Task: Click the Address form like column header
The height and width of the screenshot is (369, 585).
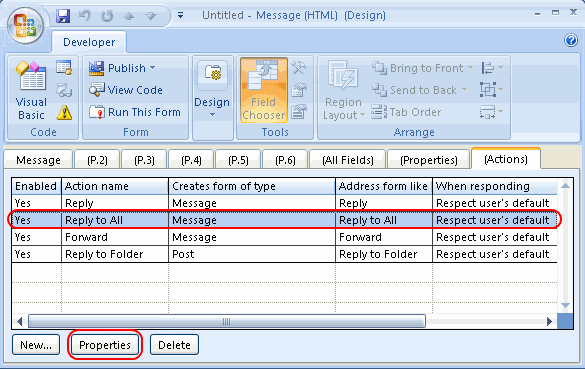Action: (384, 186)
